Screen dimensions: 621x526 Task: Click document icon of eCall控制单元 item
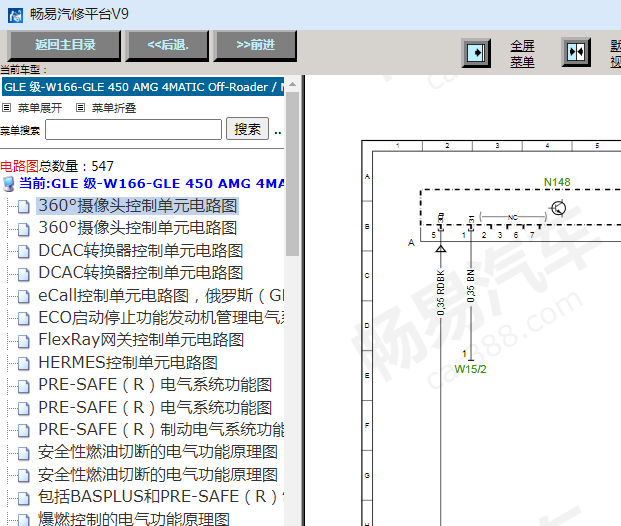(x=23, y=296)
